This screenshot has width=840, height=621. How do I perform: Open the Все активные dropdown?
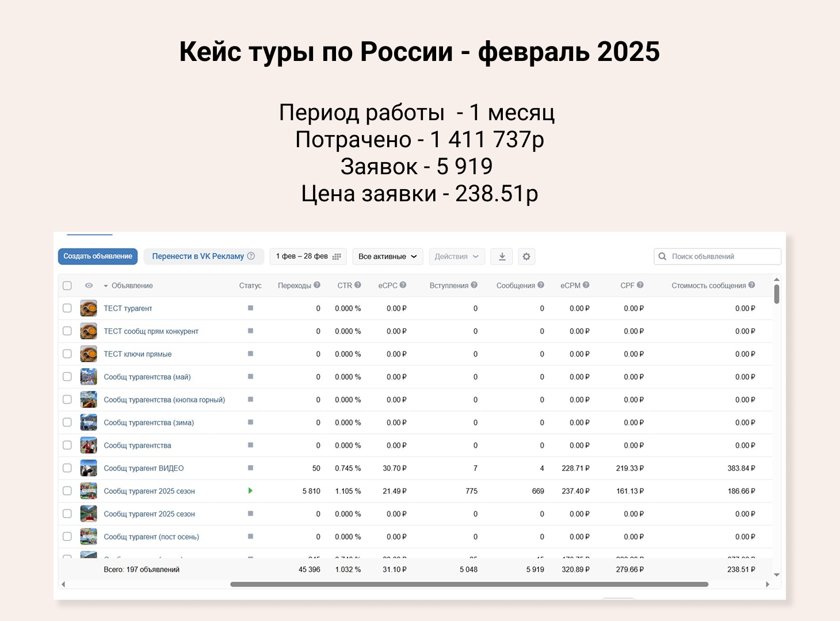(x=387, y=256)
